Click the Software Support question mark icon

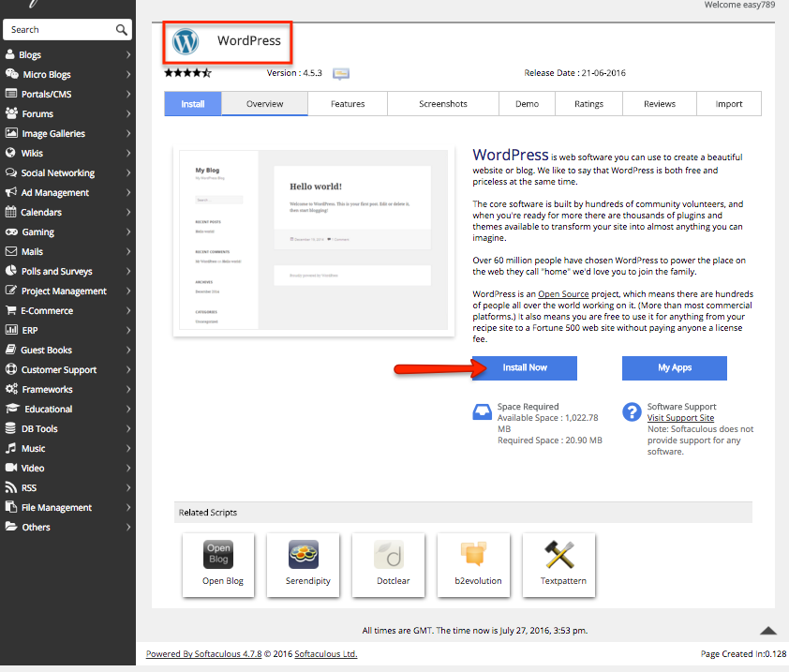point(632,411)
